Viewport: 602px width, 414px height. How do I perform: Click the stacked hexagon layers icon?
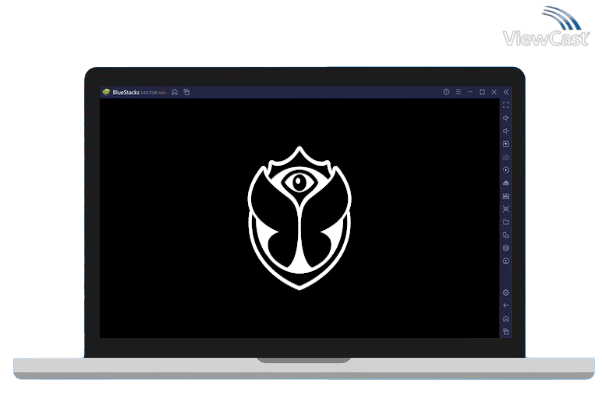(506, 248)
